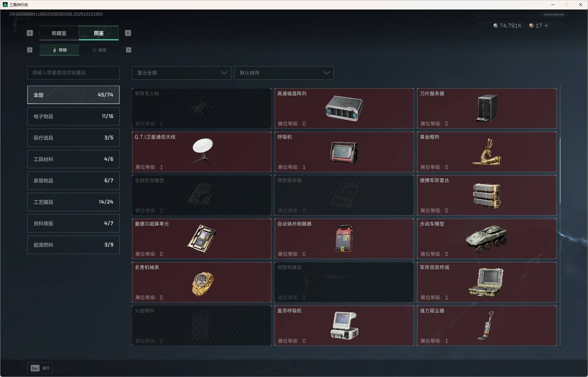Open the 默认排序 sort dropdown
The height and width of the screenshot is (377, 588).
(284, 73)
